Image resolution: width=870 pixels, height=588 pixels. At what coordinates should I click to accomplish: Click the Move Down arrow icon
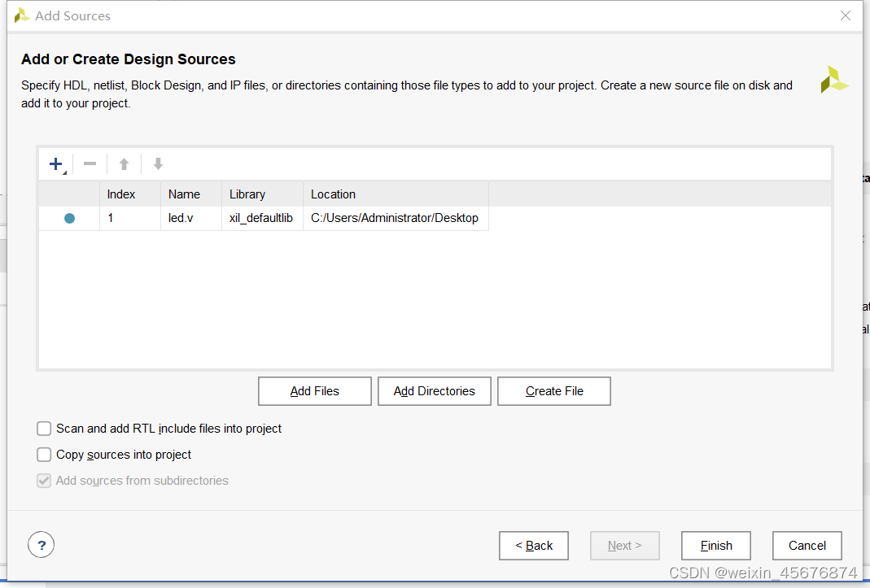click(x=158, y=164)
